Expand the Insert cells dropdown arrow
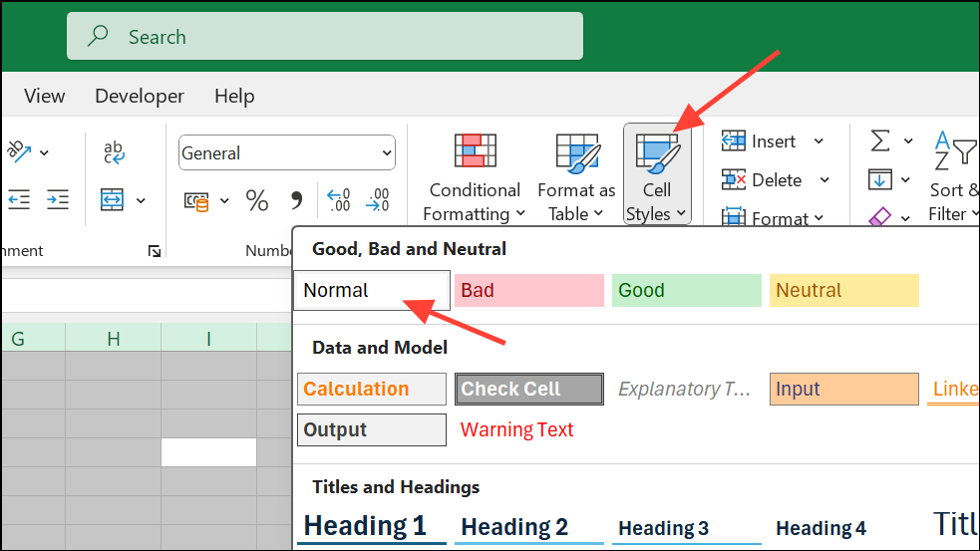The width and height of the screenshot is (980, 551). (818, 141)
